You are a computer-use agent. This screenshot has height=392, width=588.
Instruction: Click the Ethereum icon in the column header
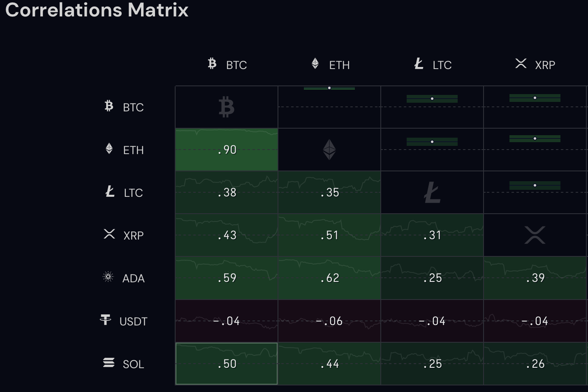(x=315, y=64)
